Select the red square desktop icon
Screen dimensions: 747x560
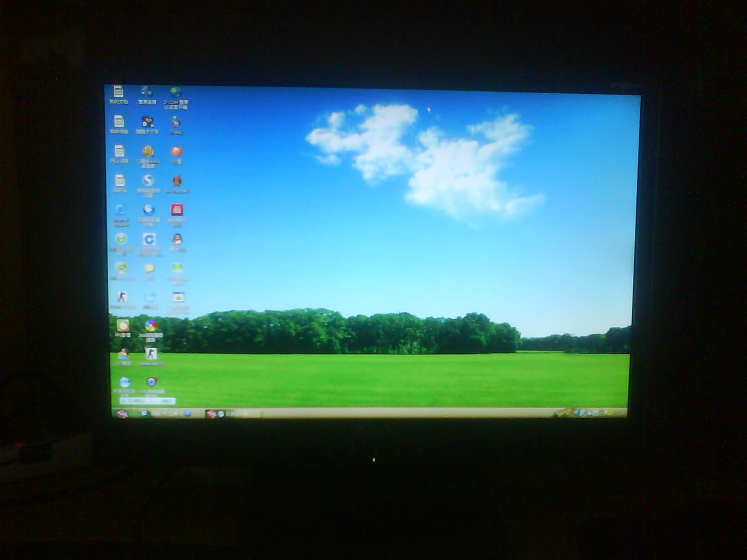coord(177,210)
